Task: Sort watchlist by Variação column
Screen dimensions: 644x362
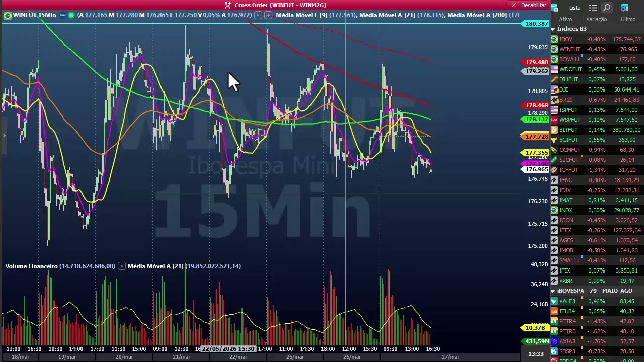Action: 597,19
